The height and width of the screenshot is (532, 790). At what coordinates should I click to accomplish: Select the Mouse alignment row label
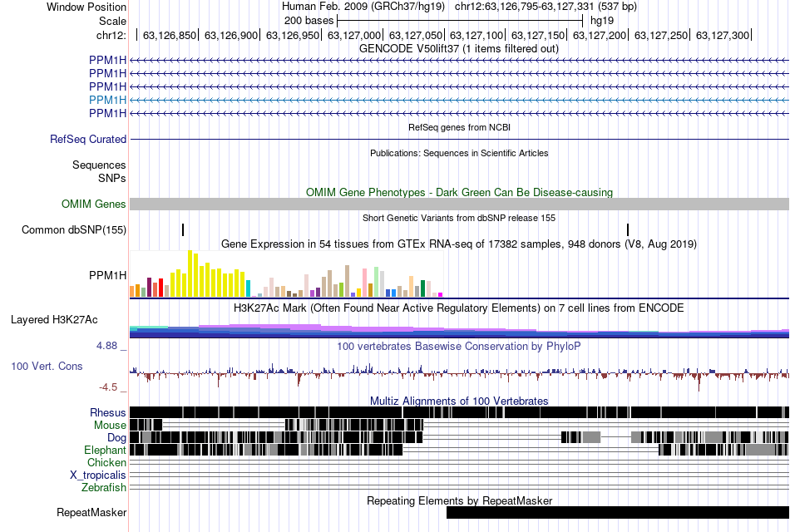110,426
